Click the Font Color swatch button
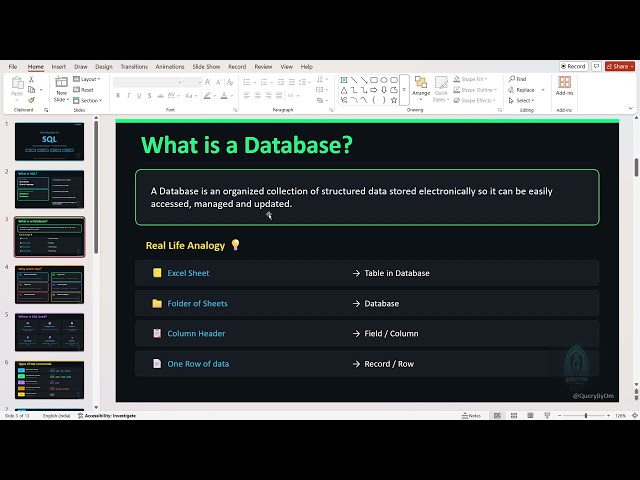Image resolution: width=640 pixels, height=480 pixels. (x=224, y=96)
